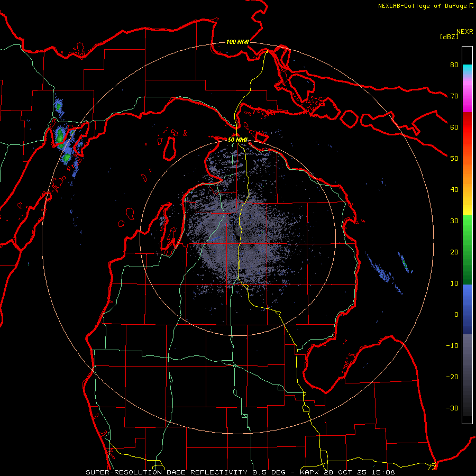Viewport: 476px width, 476px height.
Task: Click the 50 dBZ scale value
Action: pyautogui.click(x=454, y=159)
